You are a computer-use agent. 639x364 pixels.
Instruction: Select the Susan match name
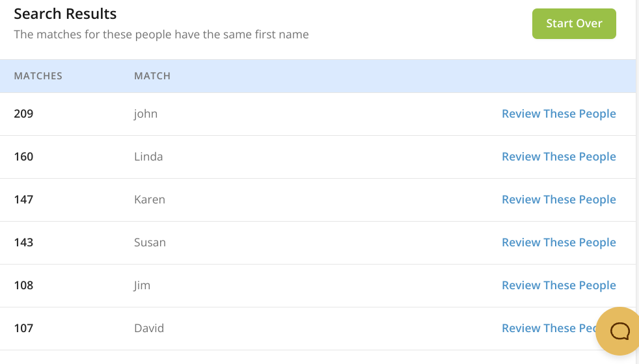pyautogui.click(x=150, y=242)
